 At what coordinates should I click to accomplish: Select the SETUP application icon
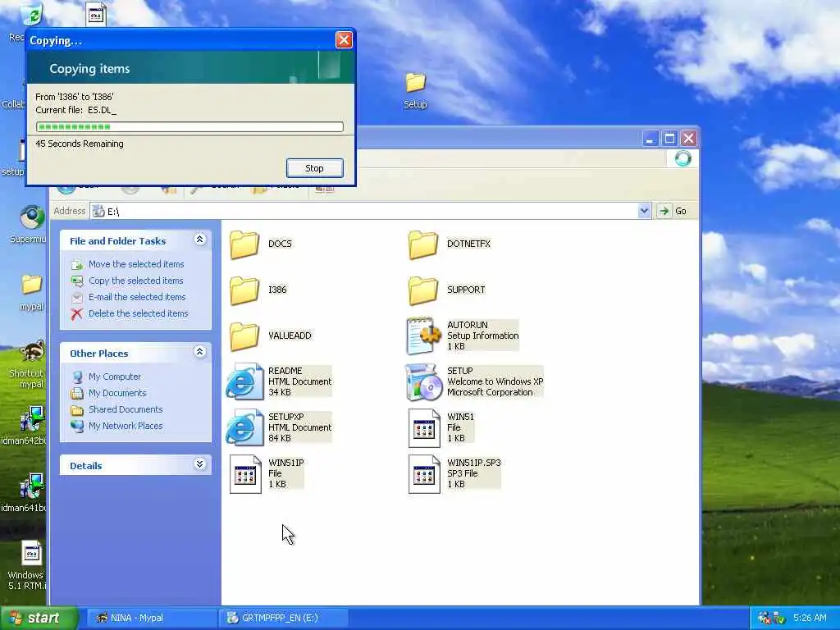[423, 382]
